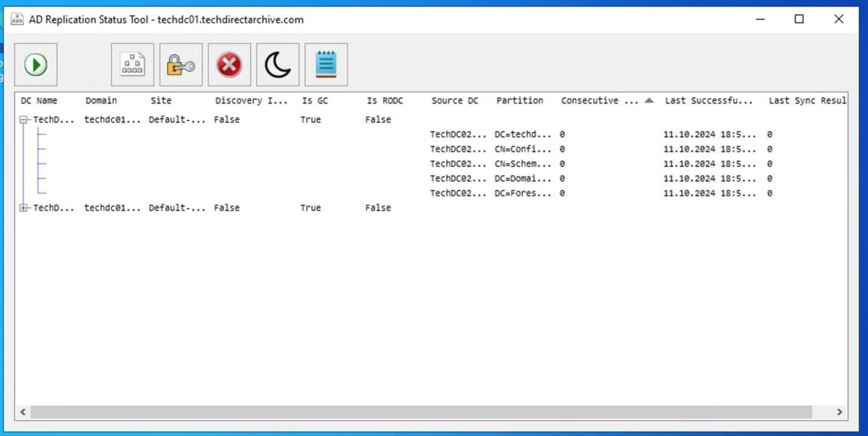Expand the second TechD... domain controller node
This screenshot has height=436, width=868.
tap(24, 208)
